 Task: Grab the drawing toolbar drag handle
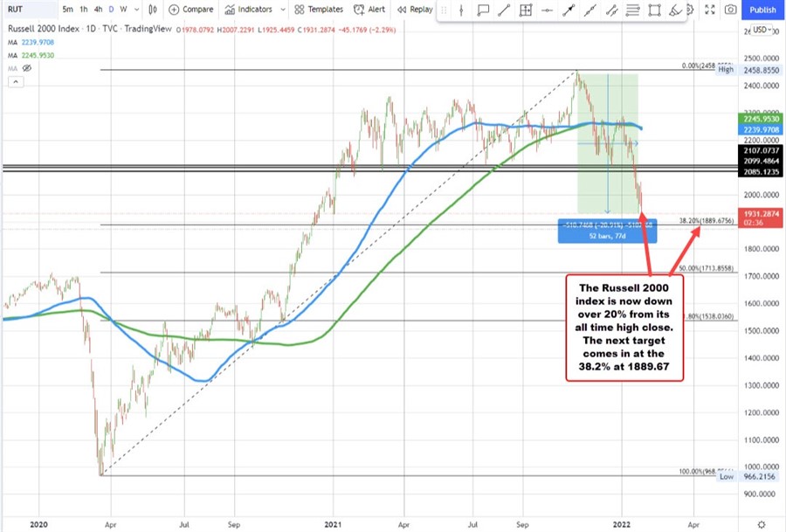coord(444,10)
